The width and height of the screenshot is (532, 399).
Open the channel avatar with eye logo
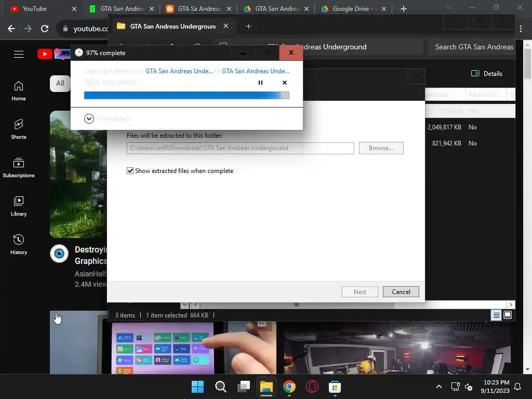[x=59, y=254]
